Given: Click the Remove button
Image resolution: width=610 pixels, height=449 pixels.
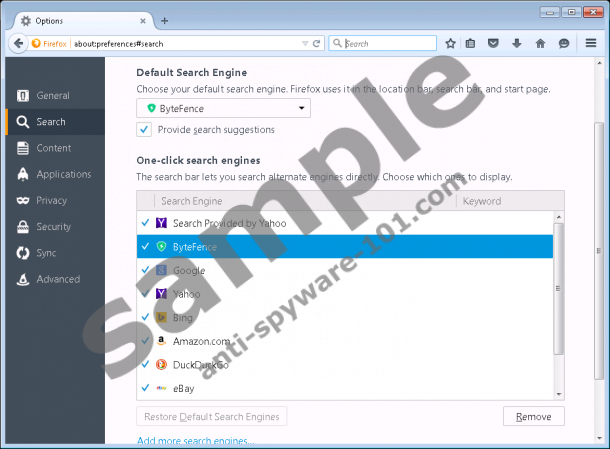Looking at the screenshot, I should [x=533, y=416].
